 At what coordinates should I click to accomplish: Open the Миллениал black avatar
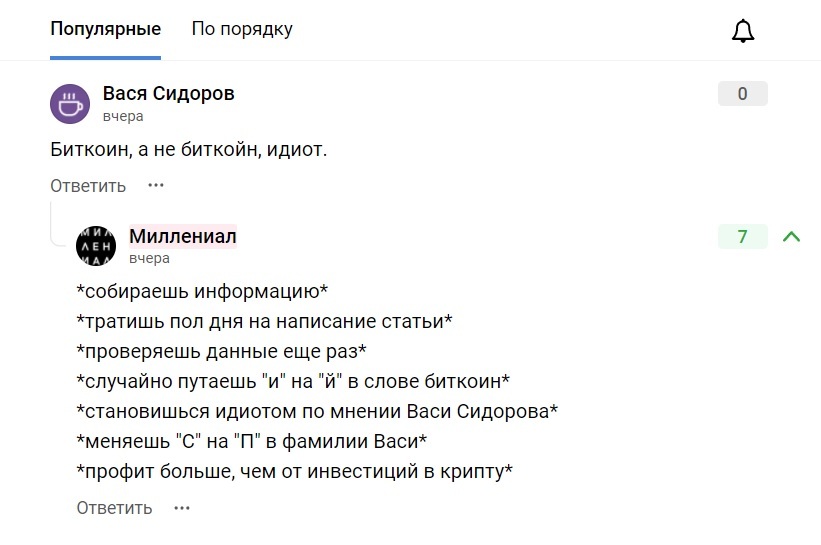[x=96, y=245]
